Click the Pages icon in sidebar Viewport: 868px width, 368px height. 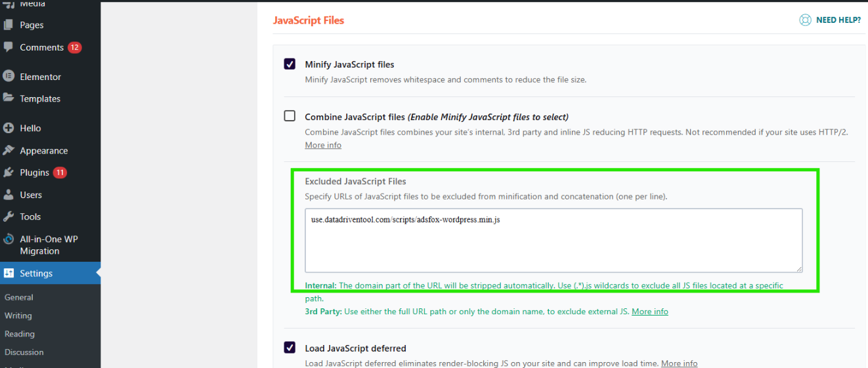click(9, 25)
